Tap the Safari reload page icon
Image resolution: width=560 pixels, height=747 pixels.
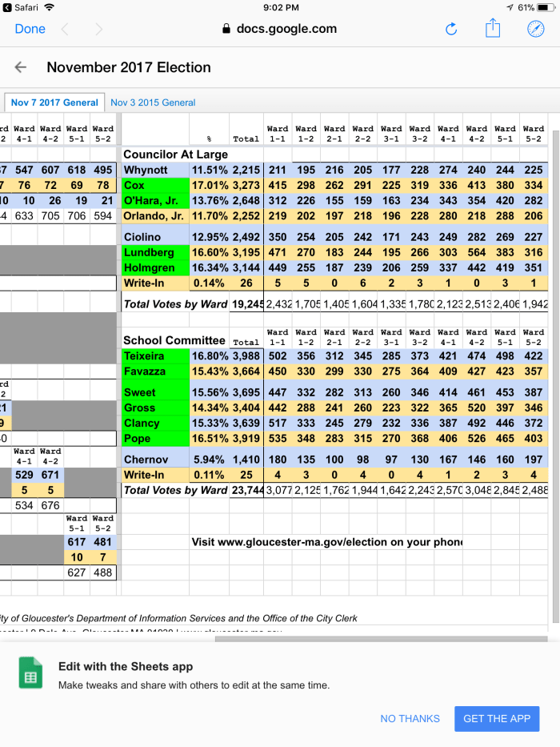[451, 29]
